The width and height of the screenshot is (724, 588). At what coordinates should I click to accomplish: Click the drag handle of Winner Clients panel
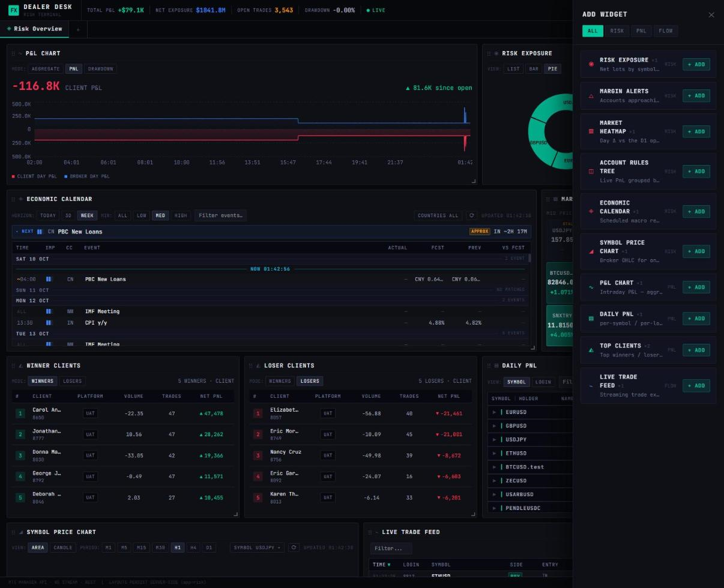(13, 365)
